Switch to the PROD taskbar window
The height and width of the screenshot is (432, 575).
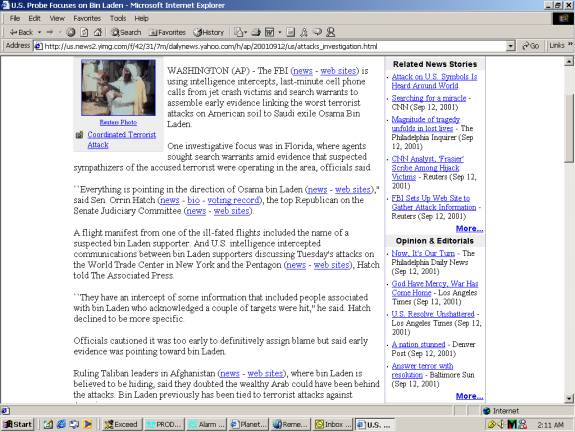tap(164, 424)
